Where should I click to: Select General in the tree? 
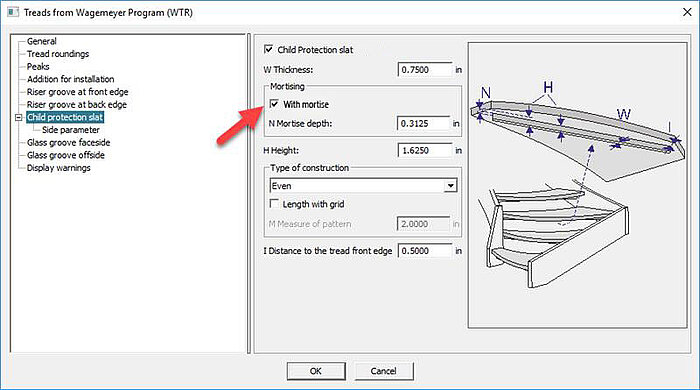tap(42, 41)
